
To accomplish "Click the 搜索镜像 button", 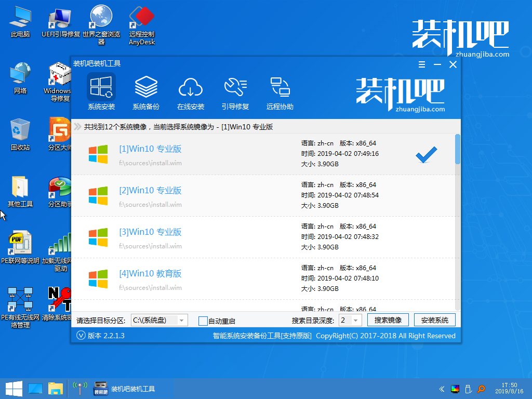I will coord(388,320).
